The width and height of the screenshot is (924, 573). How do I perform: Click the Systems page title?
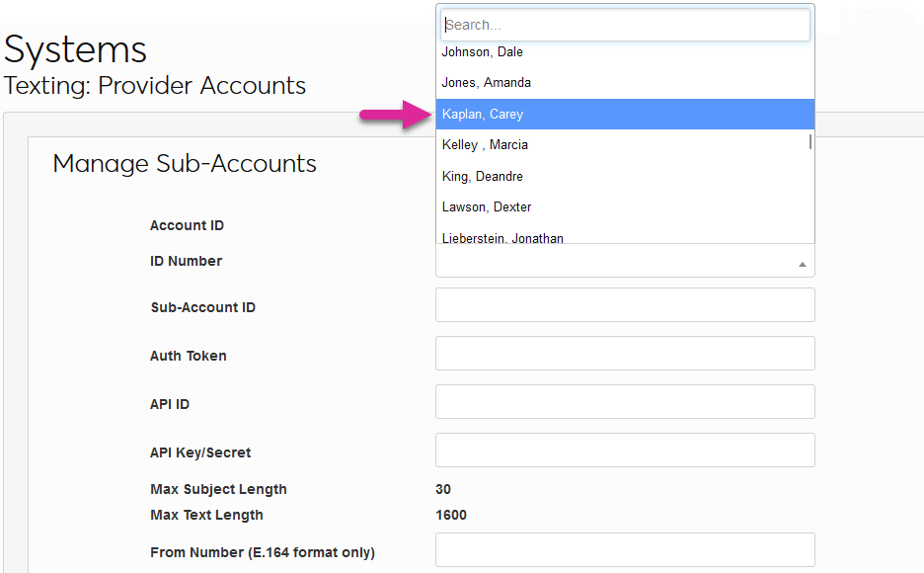coord(76,49)
